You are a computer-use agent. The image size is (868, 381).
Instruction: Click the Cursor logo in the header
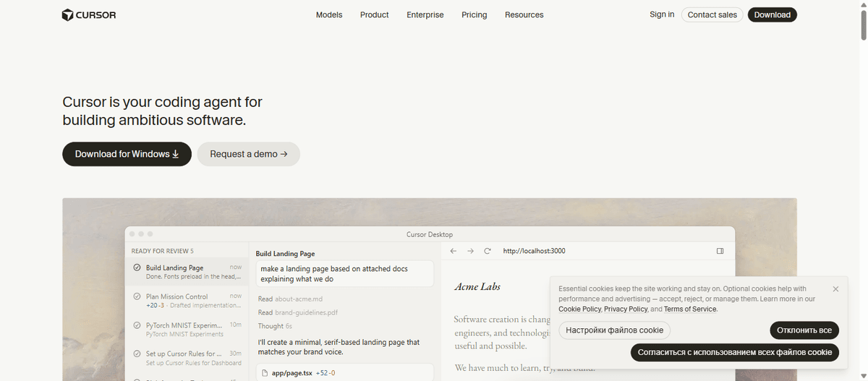click(89, 14)
